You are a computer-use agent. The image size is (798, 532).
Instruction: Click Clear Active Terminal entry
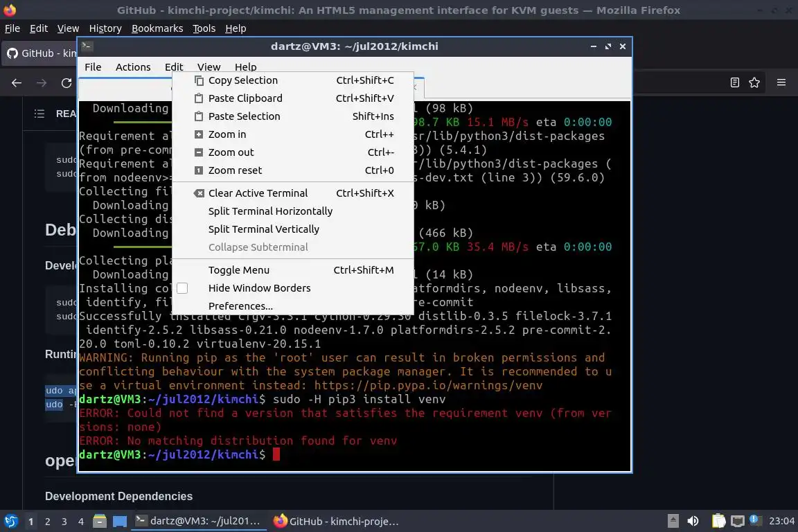tap(294, 193)
